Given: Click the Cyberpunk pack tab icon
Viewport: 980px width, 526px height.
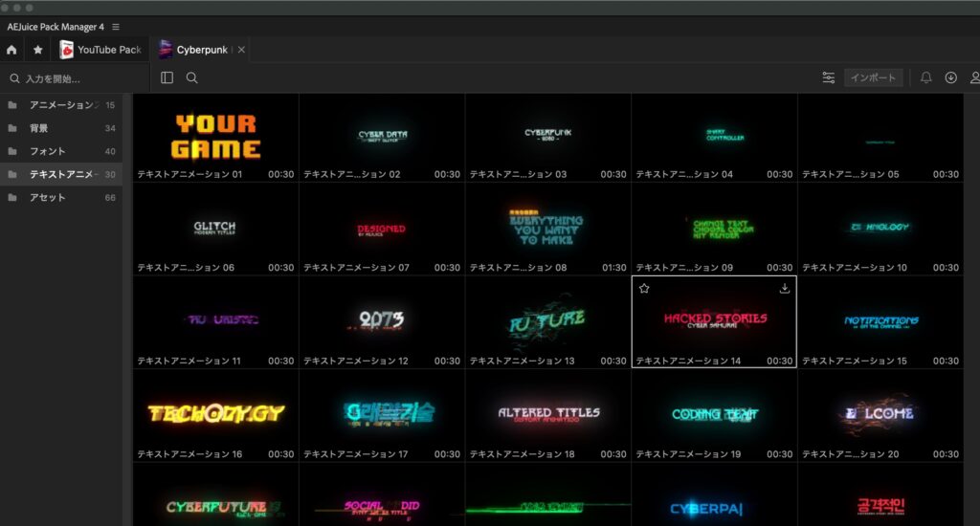Looking at the screenshot, I should click(165, 50).
